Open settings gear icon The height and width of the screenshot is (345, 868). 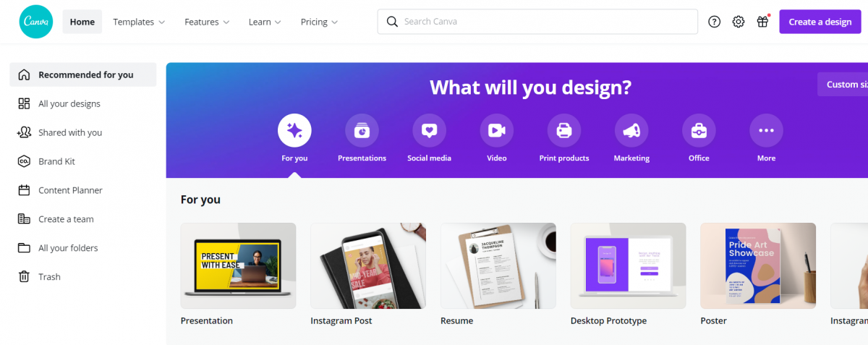(x=738, y=22)
